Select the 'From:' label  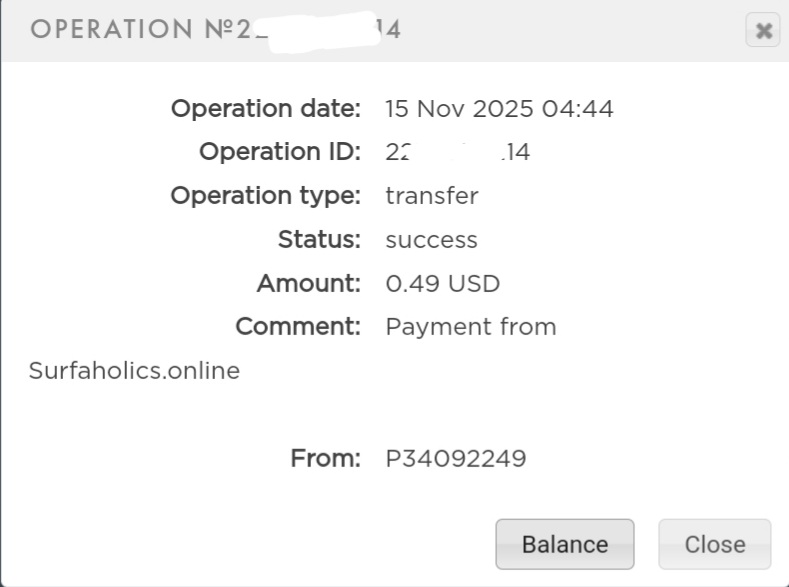pos(325,459)
